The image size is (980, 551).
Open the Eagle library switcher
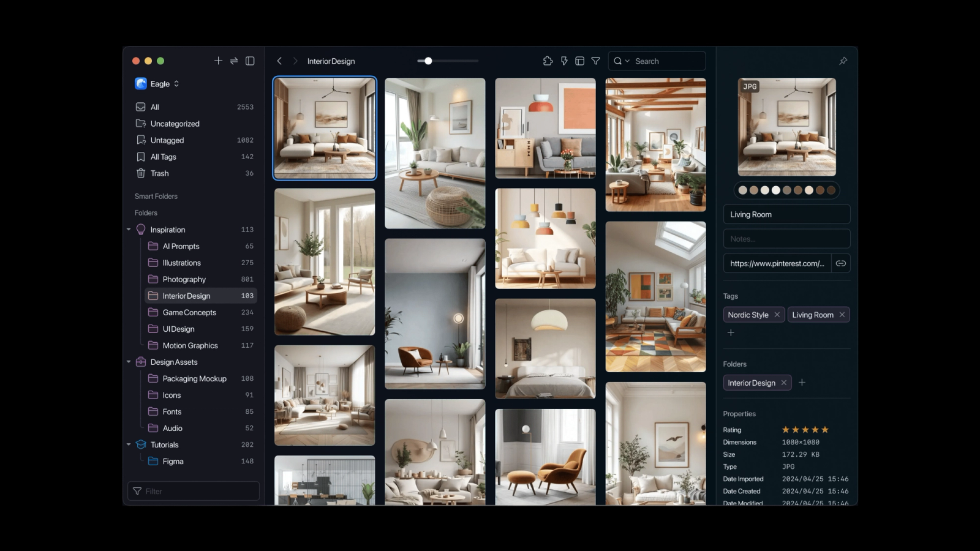click(x=157, y=84)
